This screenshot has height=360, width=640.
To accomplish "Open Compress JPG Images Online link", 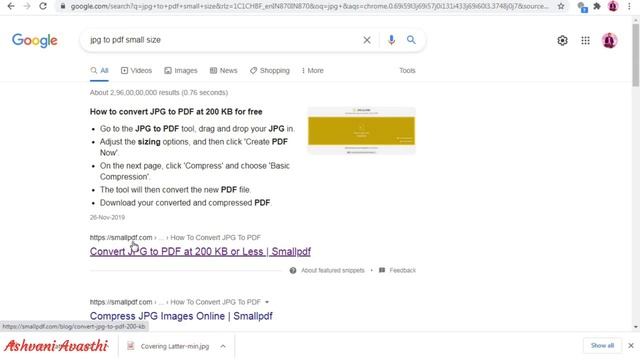I will 181,316.
